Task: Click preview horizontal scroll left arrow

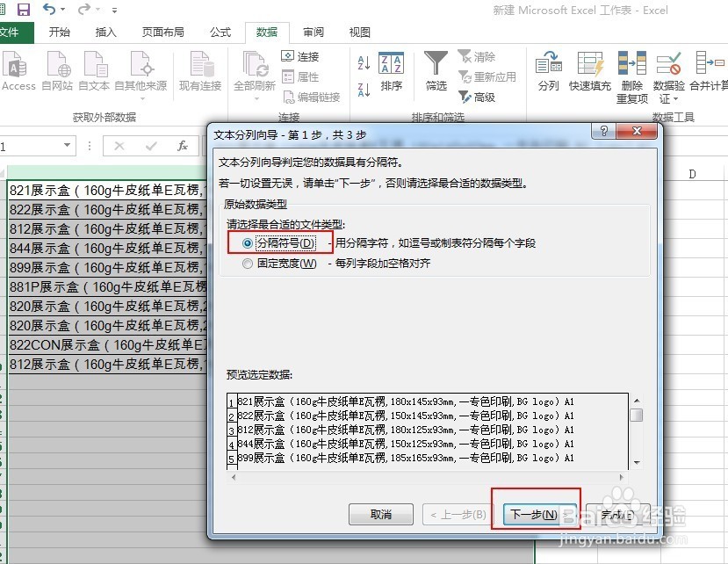Action: coord(234,477)
